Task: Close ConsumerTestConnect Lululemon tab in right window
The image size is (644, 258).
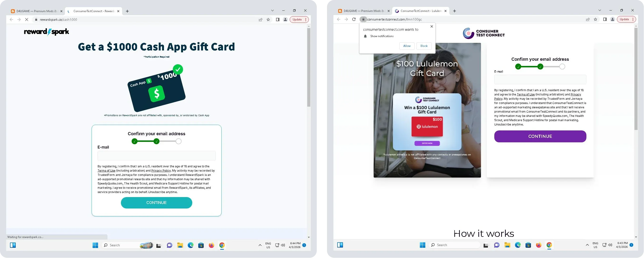Action: click(446, 11)
